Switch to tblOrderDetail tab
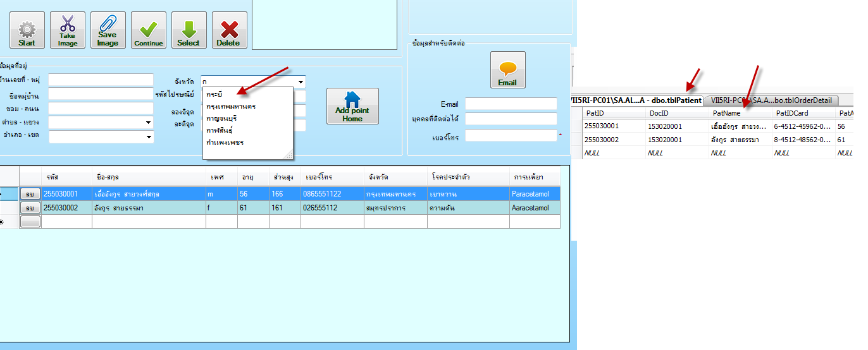This screenshot has width=868, height=350. [x=771, y=100]
